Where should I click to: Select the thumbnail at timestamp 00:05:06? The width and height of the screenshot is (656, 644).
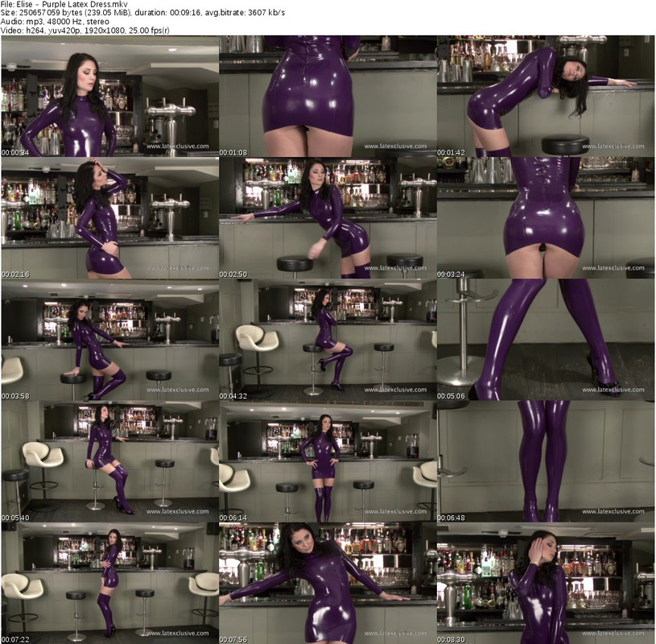(x=546, y=340)
